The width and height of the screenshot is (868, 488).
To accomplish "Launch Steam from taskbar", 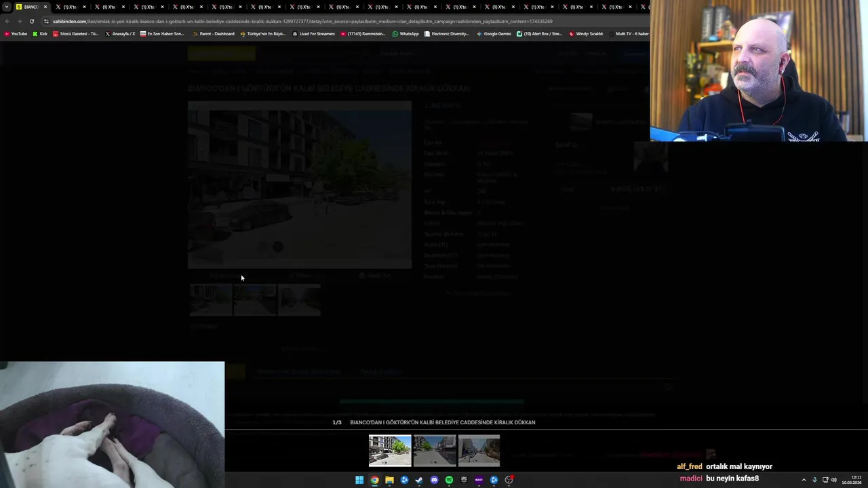I will pyautogui.click(x=419, y=480).
